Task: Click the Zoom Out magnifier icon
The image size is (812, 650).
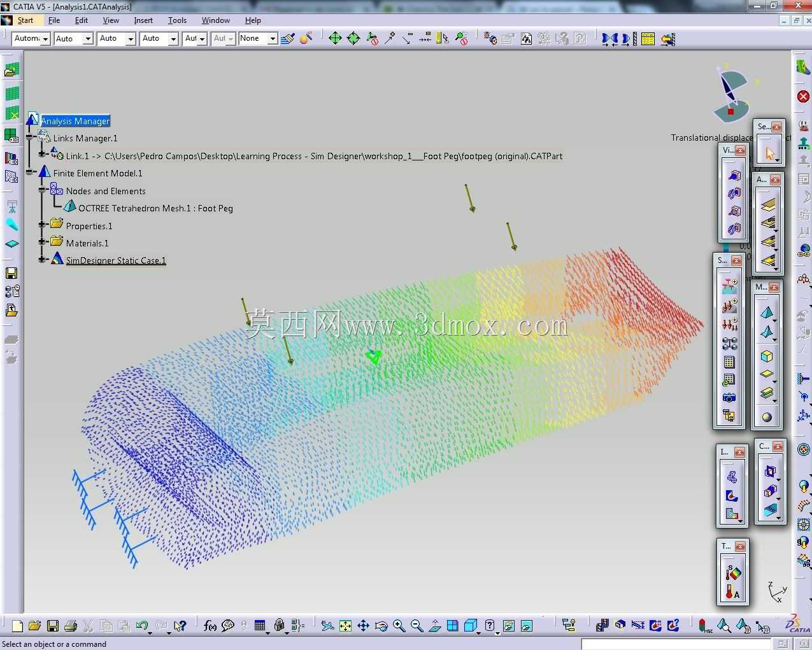Action: point(417,626)
